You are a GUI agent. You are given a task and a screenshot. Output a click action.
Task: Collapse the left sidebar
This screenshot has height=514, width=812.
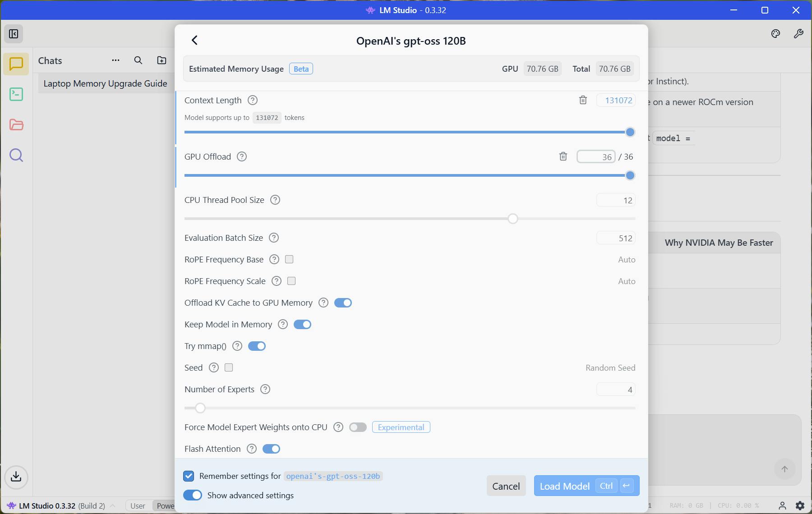(x=13, y=33)
